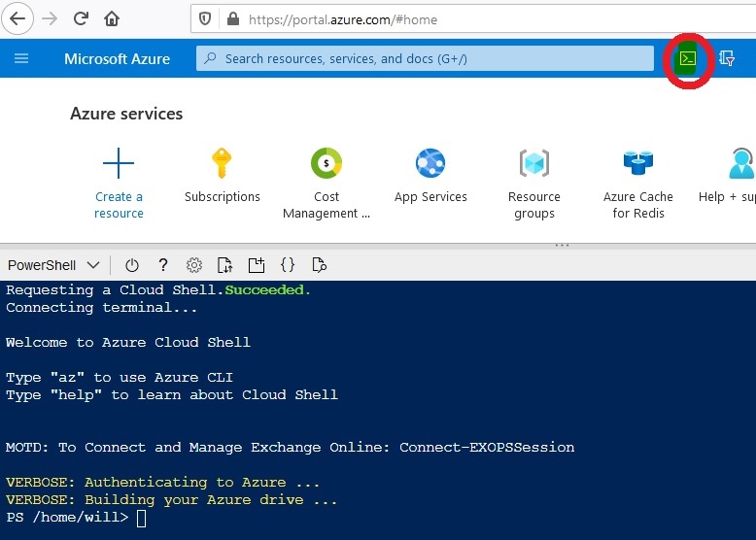Click Create a resource

(x=119, y=183)
